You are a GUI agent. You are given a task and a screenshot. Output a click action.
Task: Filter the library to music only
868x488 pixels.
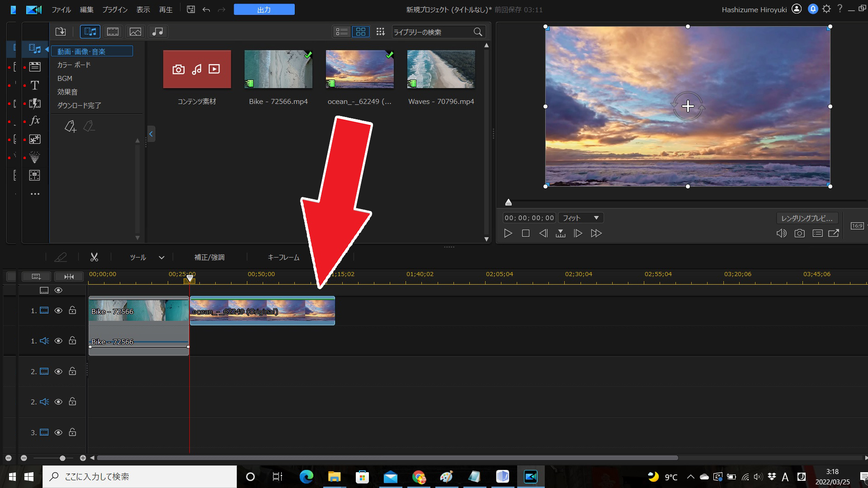point(157,32)
